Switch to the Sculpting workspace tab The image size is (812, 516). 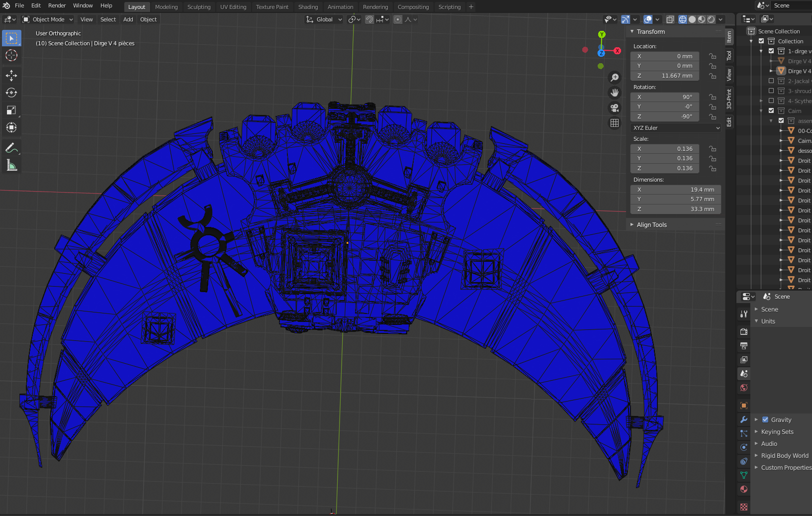[x=199, y=7]
